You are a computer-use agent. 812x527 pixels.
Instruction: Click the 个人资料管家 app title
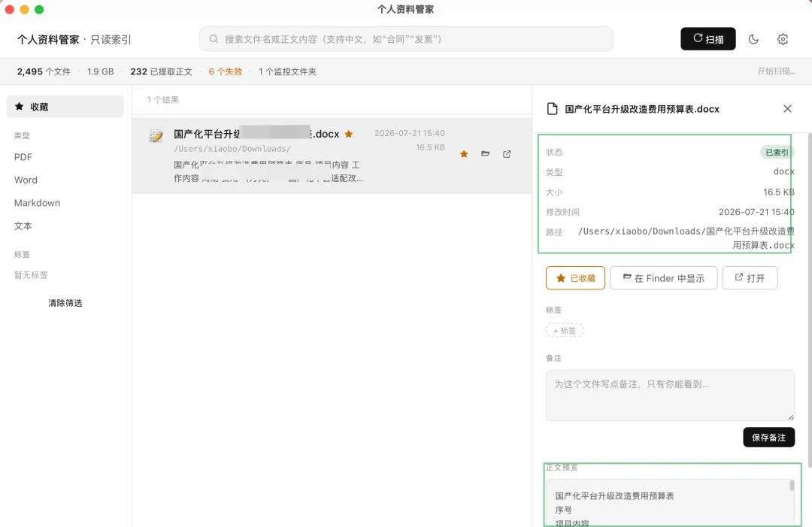tap(47, 39)
